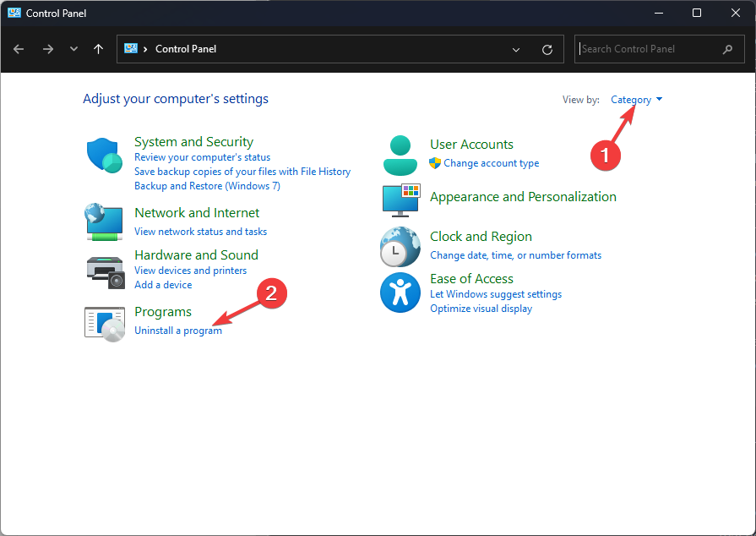Click Uninstall a program link
Screen dimensions: 756x536
click(178, 331)
